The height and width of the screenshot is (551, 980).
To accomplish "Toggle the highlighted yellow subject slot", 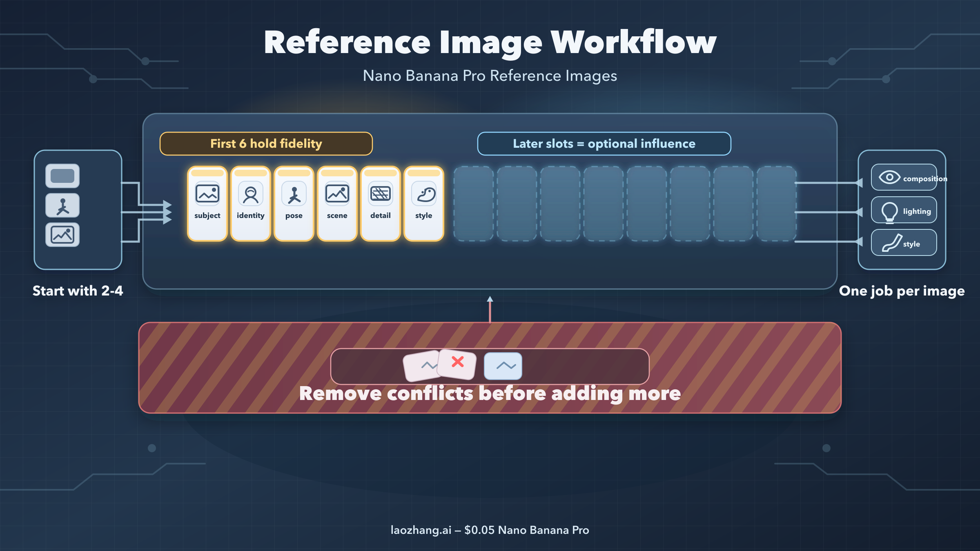I will [207, 203].
